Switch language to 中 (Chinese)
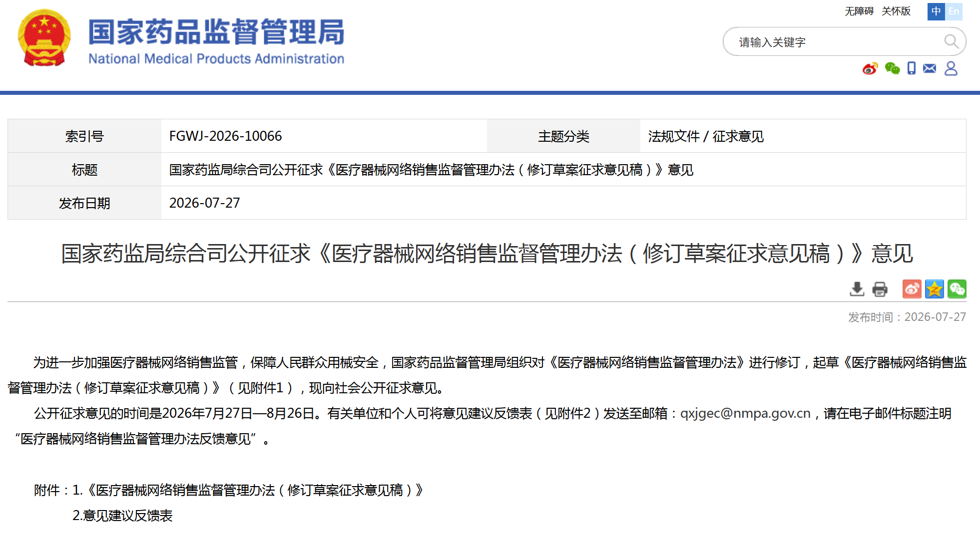Viewport: 980px width, 547px height. coord(936,11)
